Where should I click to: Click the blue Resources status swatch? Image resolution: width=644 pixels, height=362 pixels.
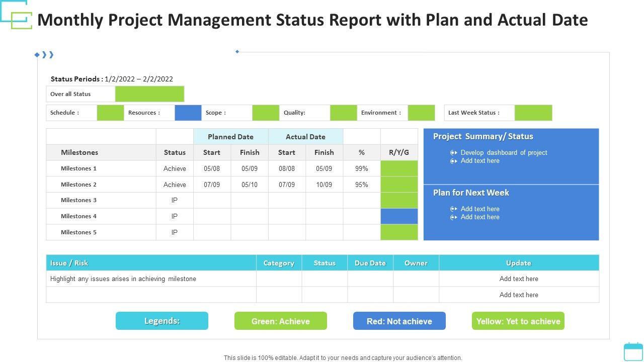click(188, 113)
